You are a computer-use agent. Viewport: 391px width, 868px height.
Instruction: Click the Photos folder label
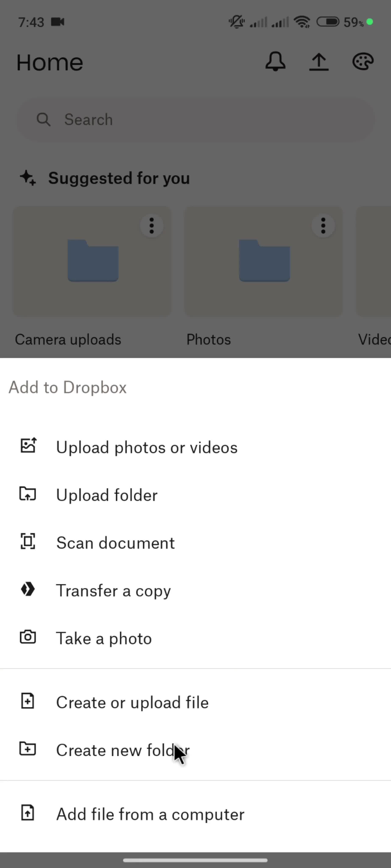click(209, 339)
